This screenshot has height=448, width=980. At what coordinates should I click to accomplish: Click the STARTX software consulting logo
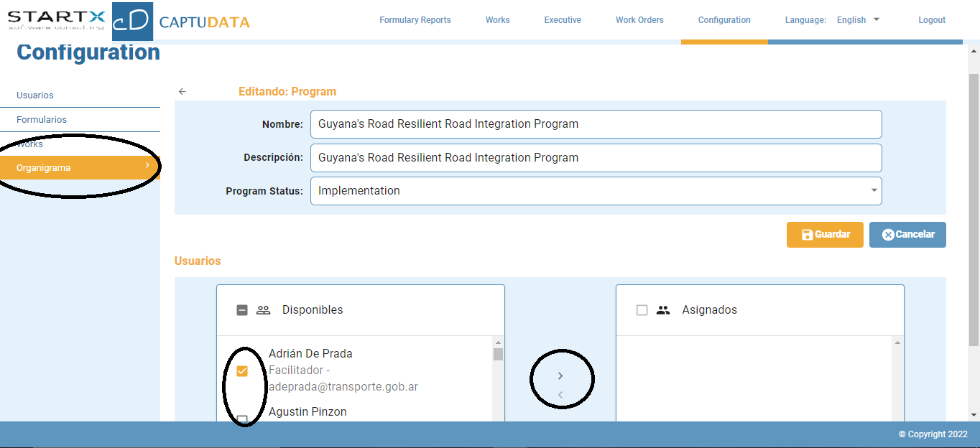point(56,20)
